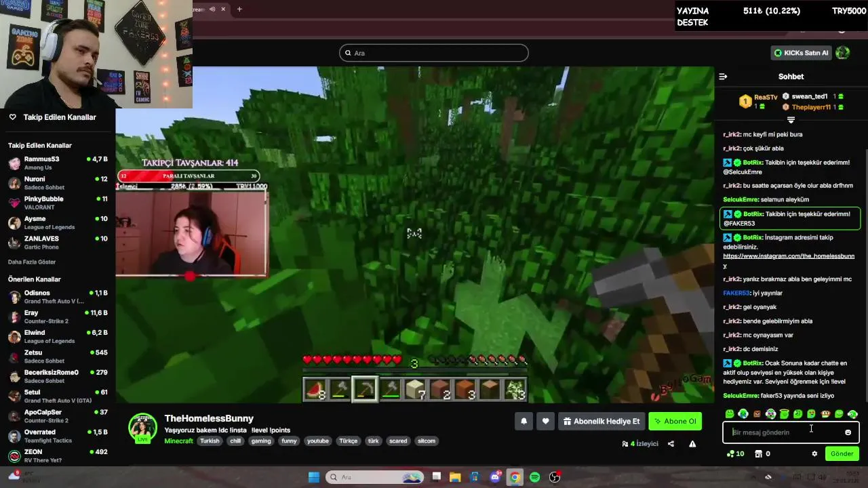Open the Minecraft category link

point(178,441)
